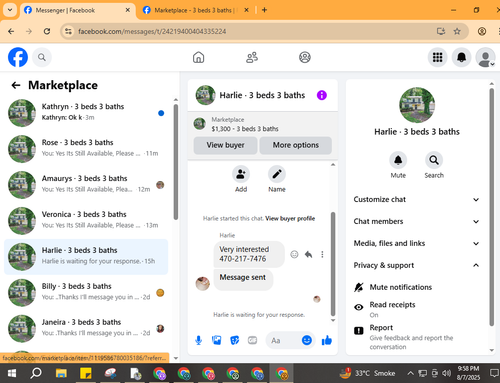Attach a photo with the image icon
This screenshot has width=500, height=383.
[x=217, y=340]
